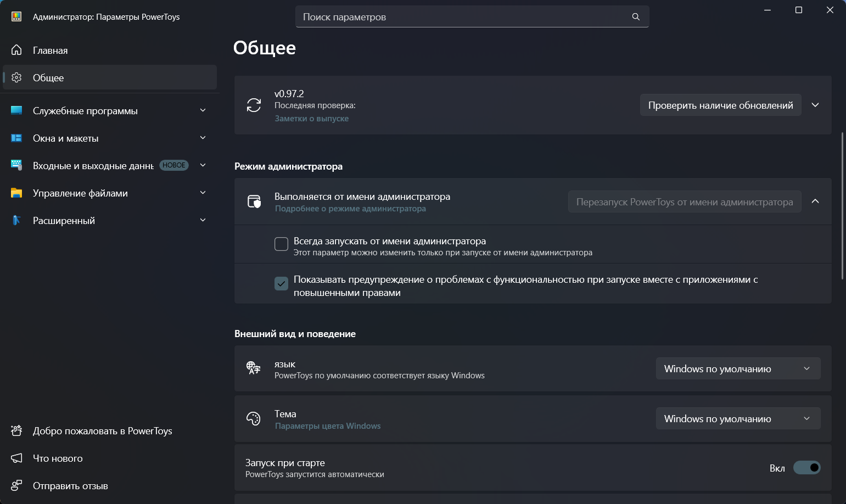This screenshot has height=504, width=846.
Task: Turn off Запуск при старте toggle
Action: tap(806, 468)
